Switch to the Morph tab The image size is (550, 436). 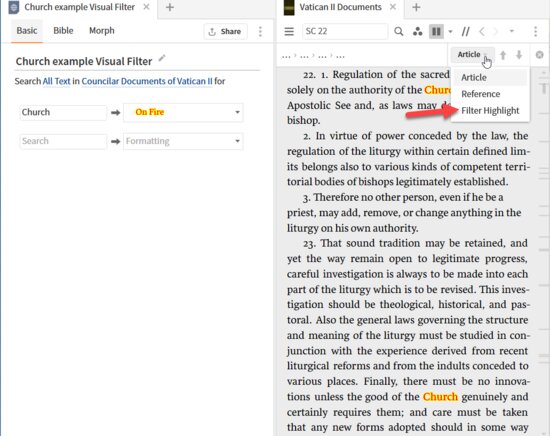(x=102, y=31)
